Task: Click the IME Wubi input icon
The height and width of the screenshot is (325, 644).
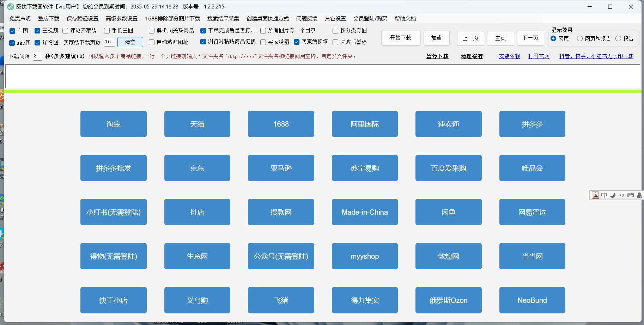Action: [595, 195]
